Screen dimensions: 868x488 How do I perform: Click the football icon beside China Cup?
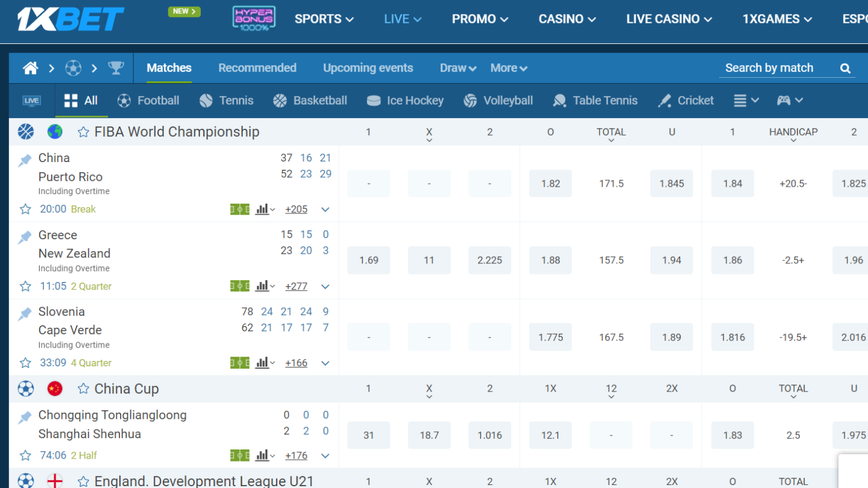point(26,389)
